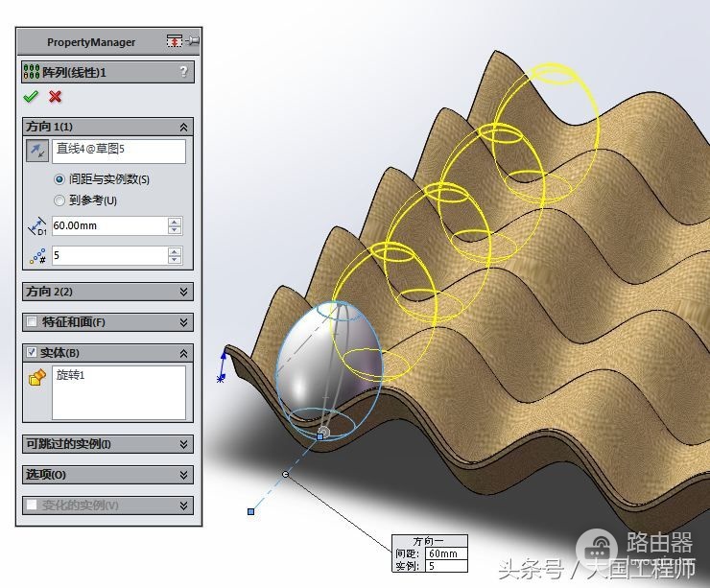Select Up to reference radio option
710x588 pixels.
pyautogui.click(x=59, y=200)
